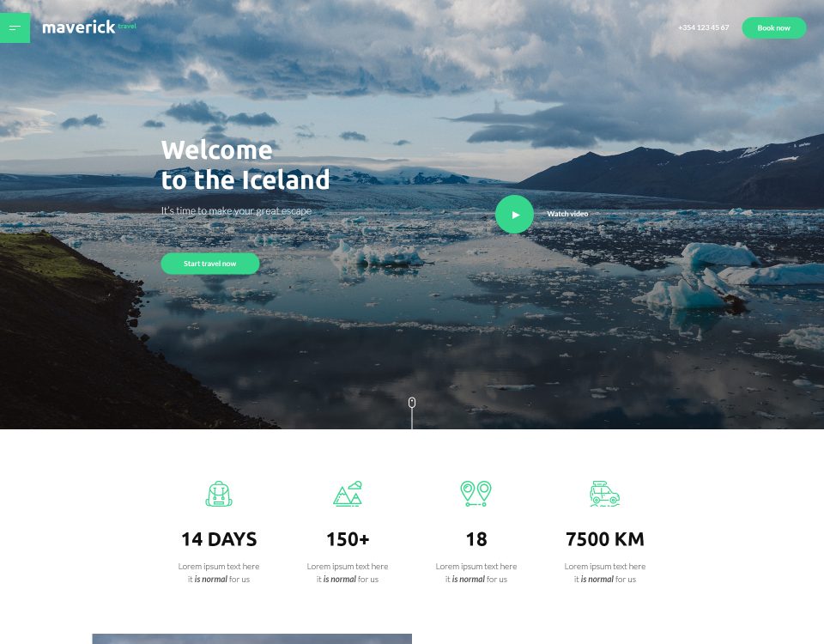
Task: Click the Watch video label
Action: [x=567, y=214]
